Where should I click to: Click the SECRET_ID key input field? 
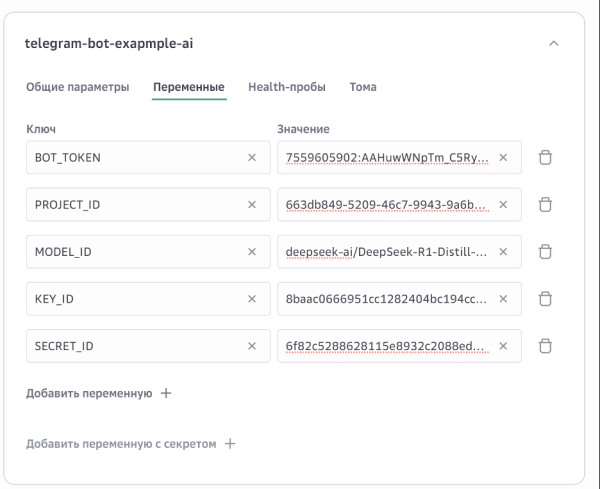pyautogui.click(x=135, y=346)
